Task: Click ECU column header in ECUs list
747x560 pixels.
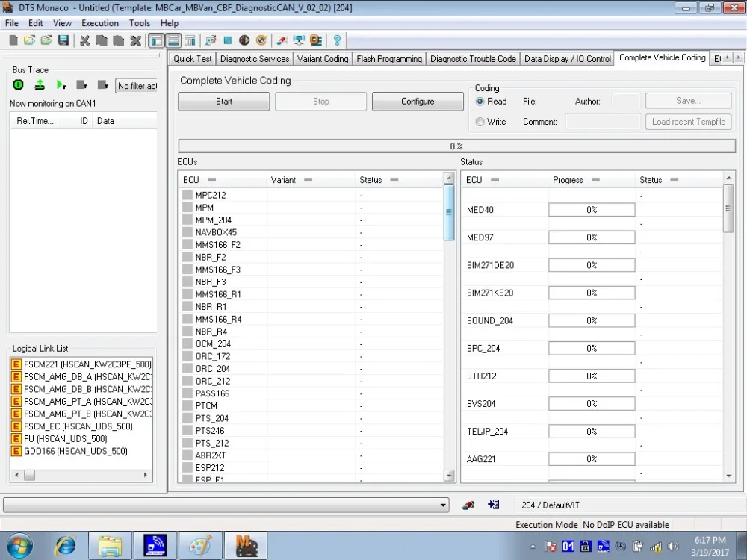Action: 222,179
